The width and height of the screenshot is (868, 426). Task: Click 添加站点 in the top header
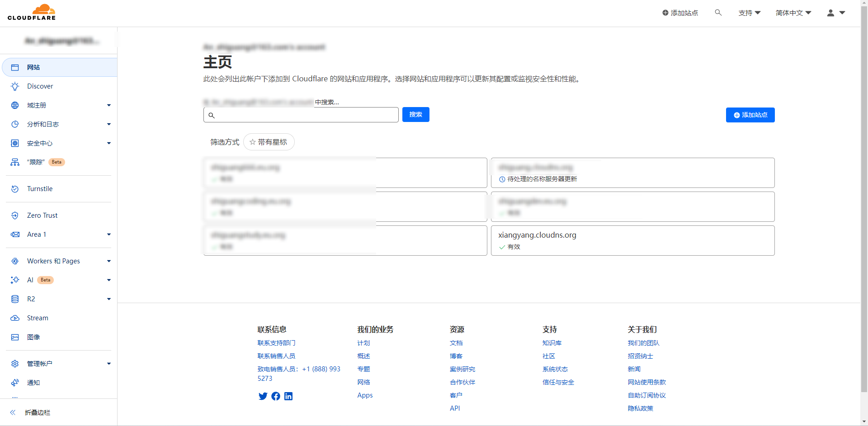click(680, 13)
